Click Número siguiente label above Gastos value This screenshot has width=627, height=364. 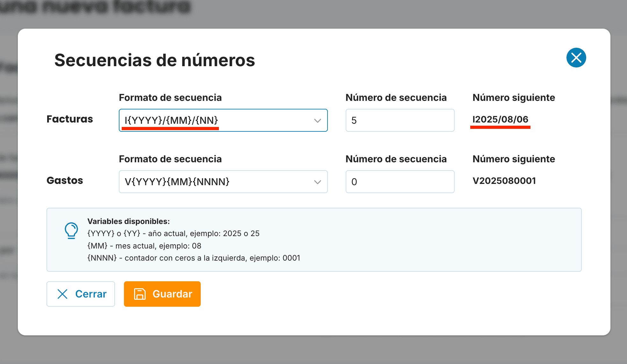tap(514, 159)
